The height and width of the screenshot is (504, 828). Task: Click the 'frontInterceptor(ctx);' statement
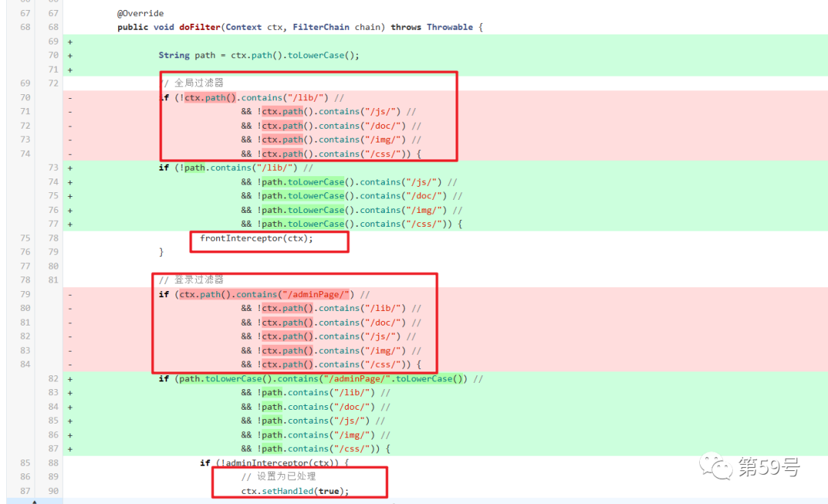(257, 238)
